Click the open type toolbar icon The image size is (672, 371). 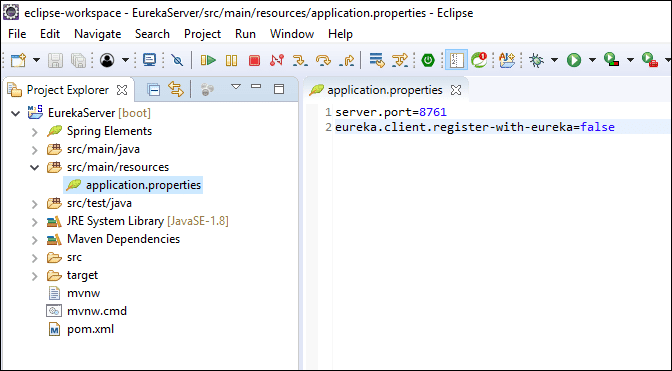pyautogui.click(x=507, y=60)
